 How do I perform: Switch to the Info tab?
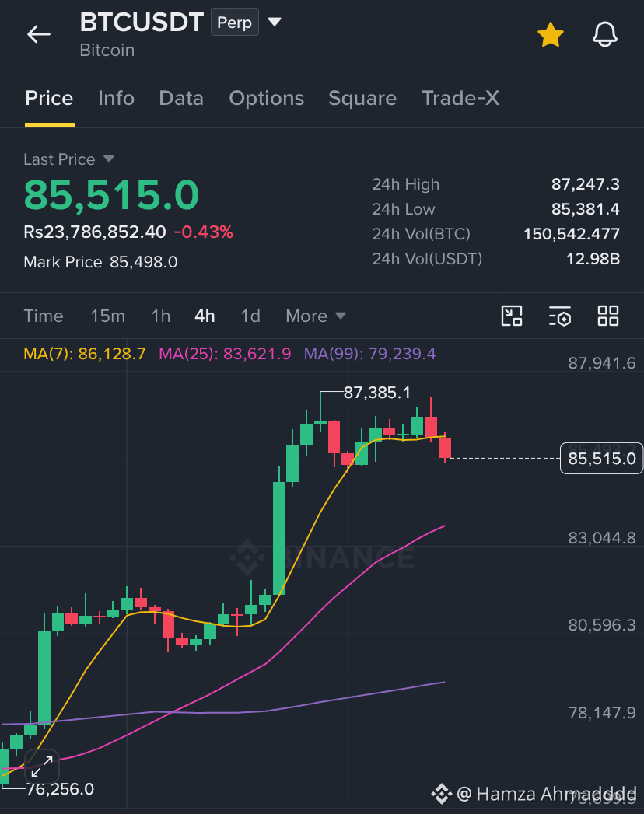117,98
